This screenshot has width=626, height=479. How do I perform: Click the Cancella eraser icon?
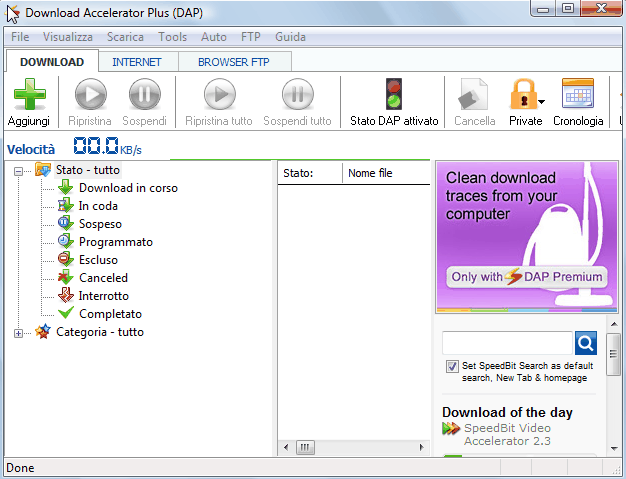(x=473, y=94)
